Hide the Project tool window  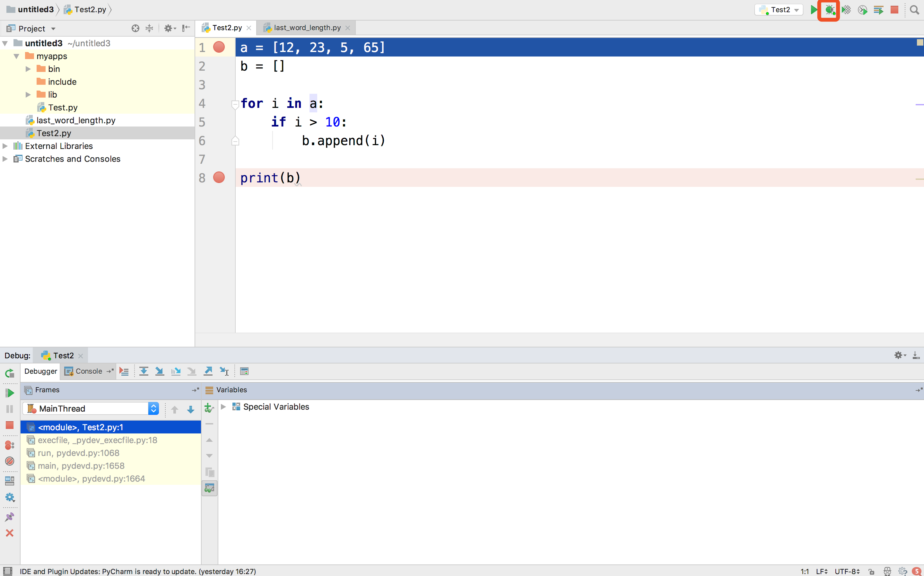pyautogui.click(x=186, y=28)
